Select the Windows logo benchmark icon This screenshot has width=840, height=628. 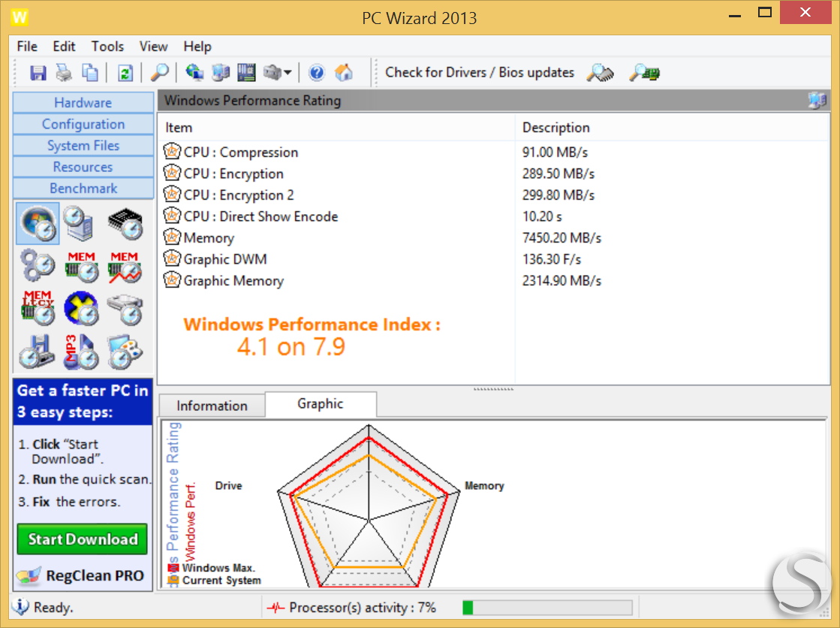point(38,224)
